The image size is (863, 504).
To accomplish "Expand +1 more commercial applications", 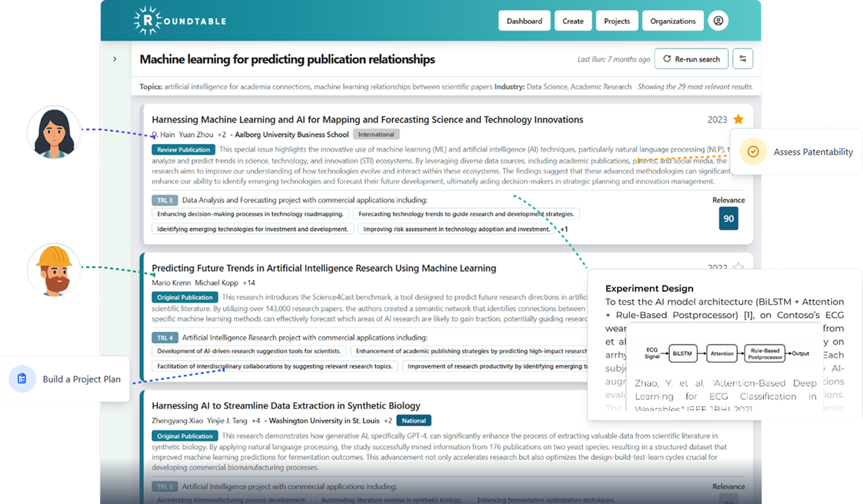I will point(564,229).
